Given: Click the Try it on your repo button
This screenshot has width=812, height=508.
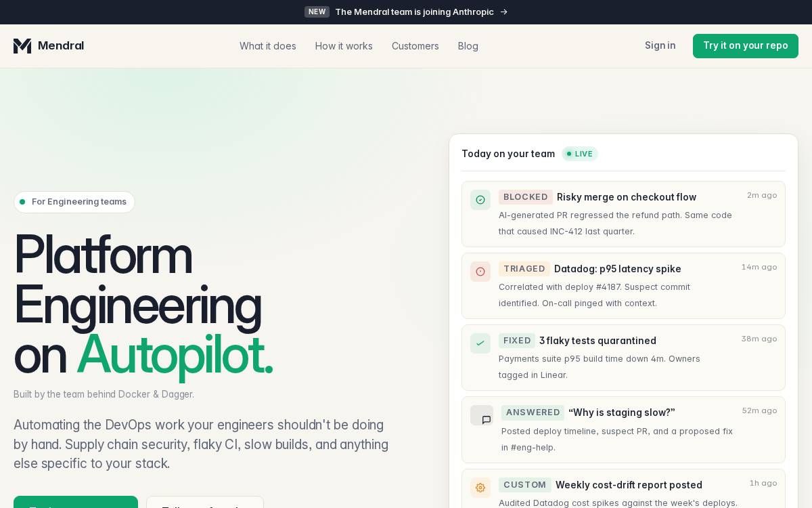Looking at the screenshot, I should click(x=746, y=46).
